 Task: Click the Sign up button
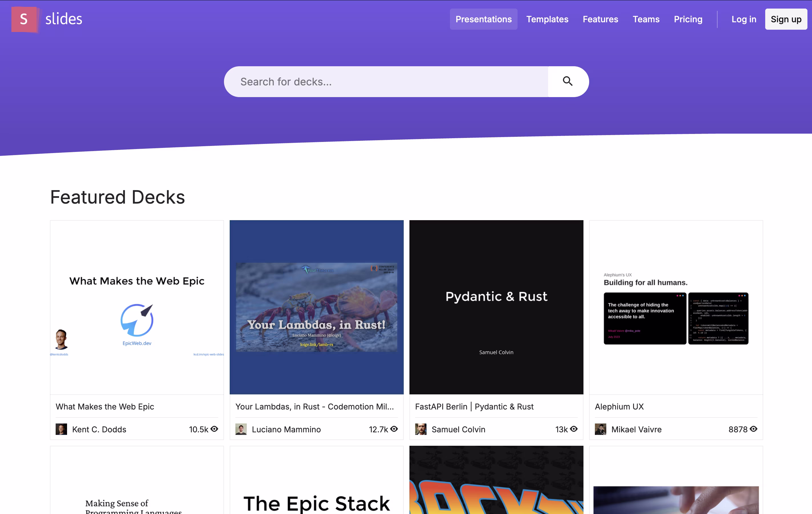tap(786, 19)
